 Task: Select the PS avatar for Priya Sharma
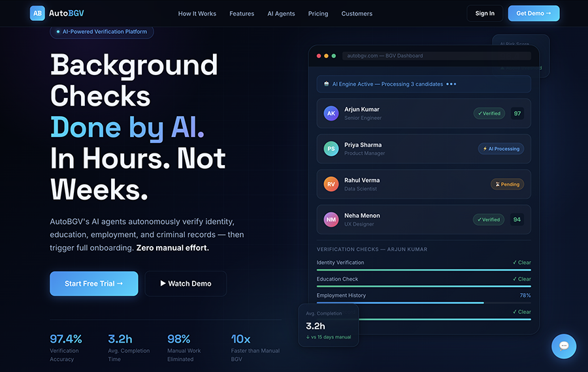pyautogui.click(x=331, y=149)
